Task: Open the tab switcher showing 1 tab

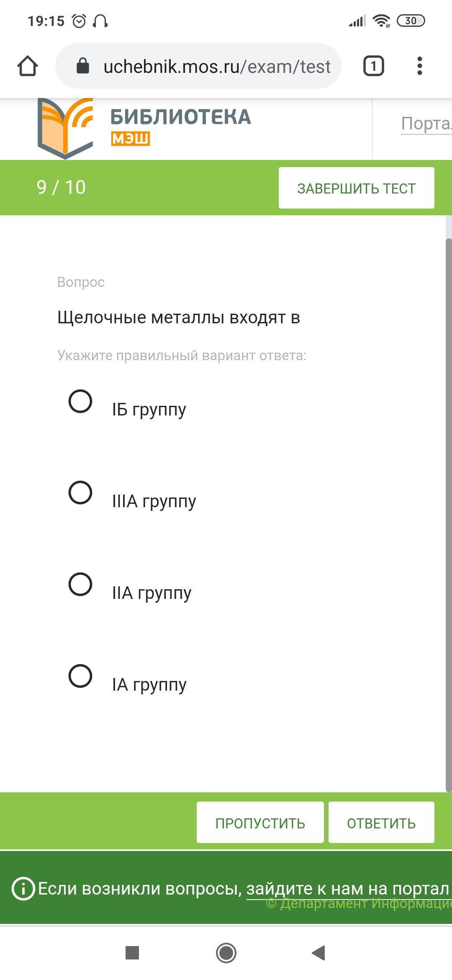Action: pyautogui.click(x=373, y=66)
